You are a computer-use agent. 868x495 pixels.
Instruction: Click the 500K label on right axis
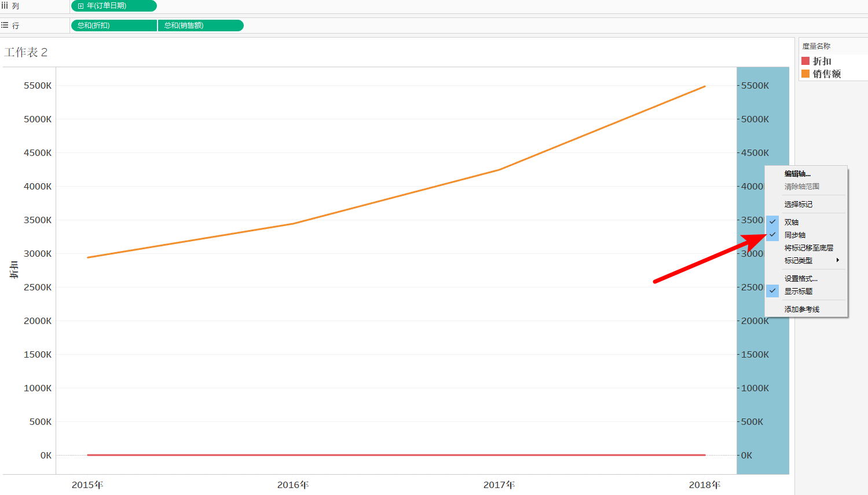point(752,422)
